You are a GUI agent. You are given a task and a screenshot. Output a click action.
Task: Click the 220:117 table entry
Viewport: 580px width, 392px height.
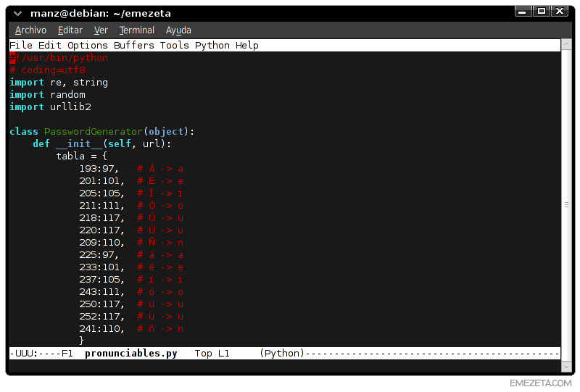101,230
